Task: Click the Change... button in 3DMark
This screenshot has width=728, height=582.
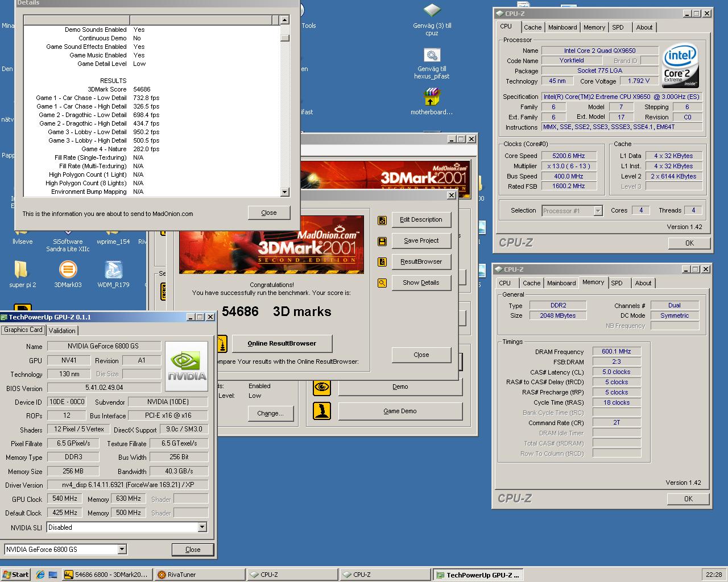Action: [270, 413]
